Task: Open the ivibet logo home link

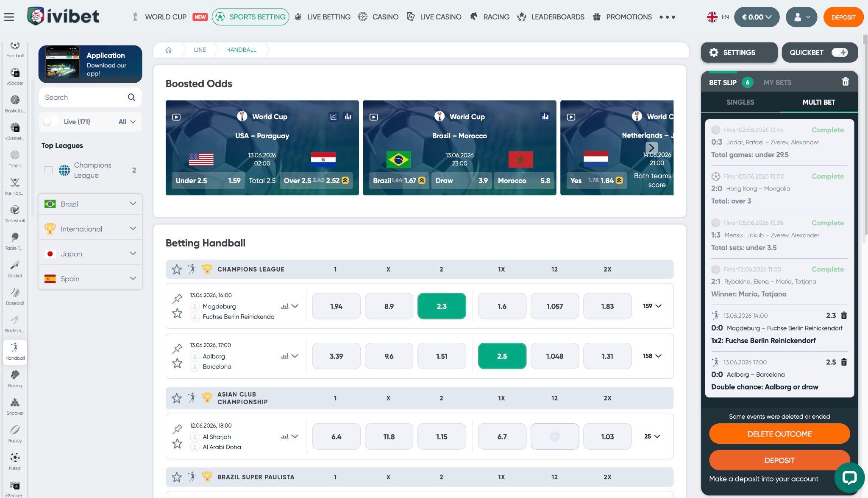Action: tap(63, 16)
